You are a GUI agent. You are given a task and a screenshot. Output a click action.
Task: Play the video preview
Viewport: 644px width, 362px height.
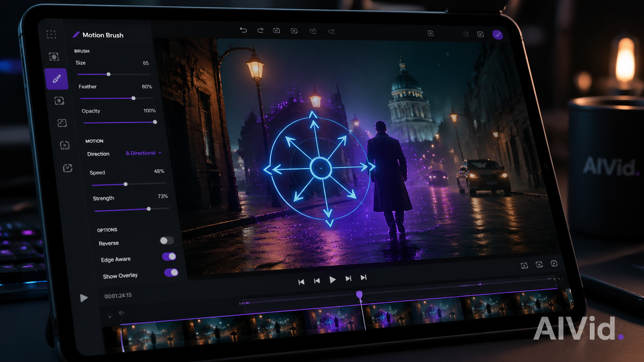pyautogui.click(x=332, y=280)
